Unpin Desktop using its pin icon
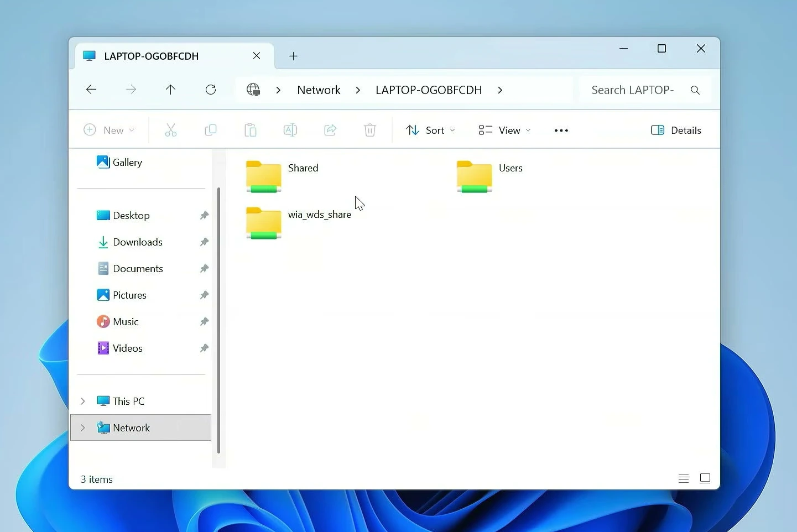The width and height of the screenshot is (797, 532). pyautogui.click(x=204, y=216)
